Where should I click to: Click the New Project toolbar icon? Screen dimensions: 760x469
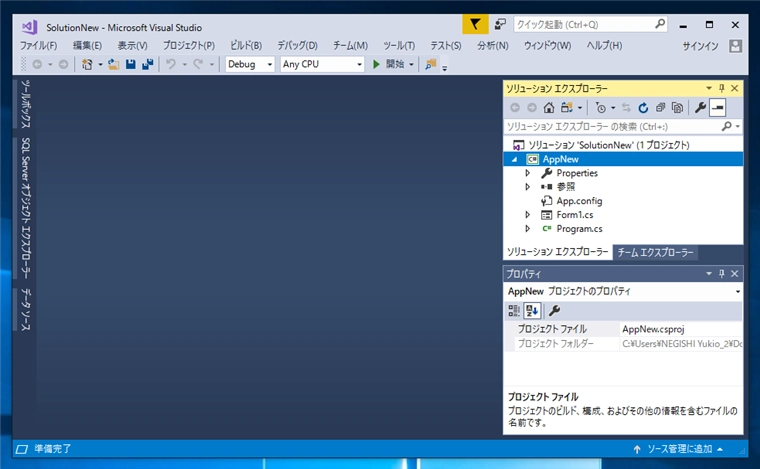coord(87,64)
